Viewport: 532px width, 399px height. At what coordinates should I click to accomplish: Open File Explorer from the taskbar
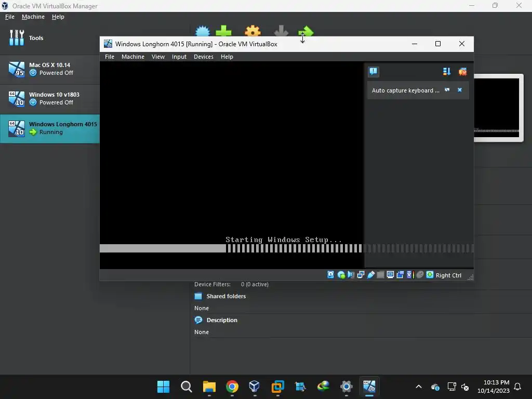point(209,387)
